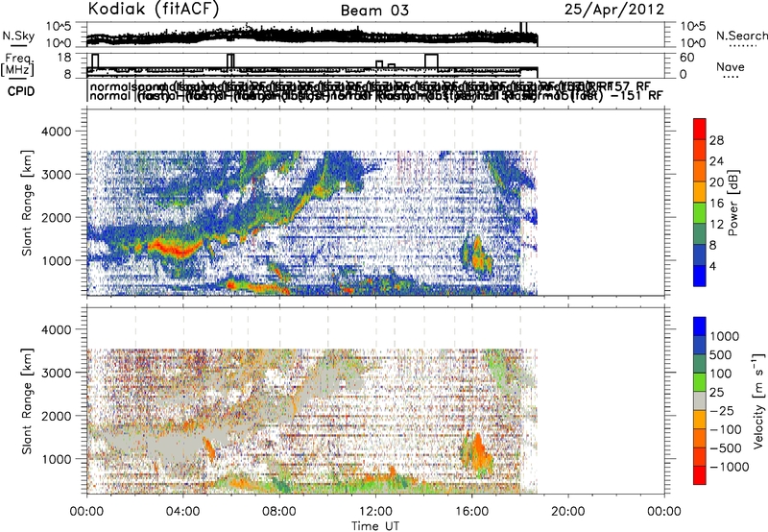The height and width of the screenshot is (532, 768).
Task: Click the Time UT axis title
Action: point(375,525)
